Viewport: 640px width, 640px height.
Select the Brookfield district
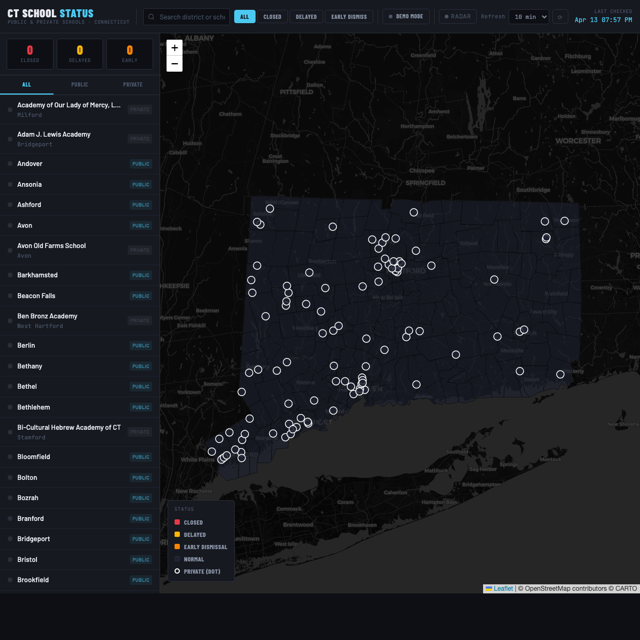point(80,580)
